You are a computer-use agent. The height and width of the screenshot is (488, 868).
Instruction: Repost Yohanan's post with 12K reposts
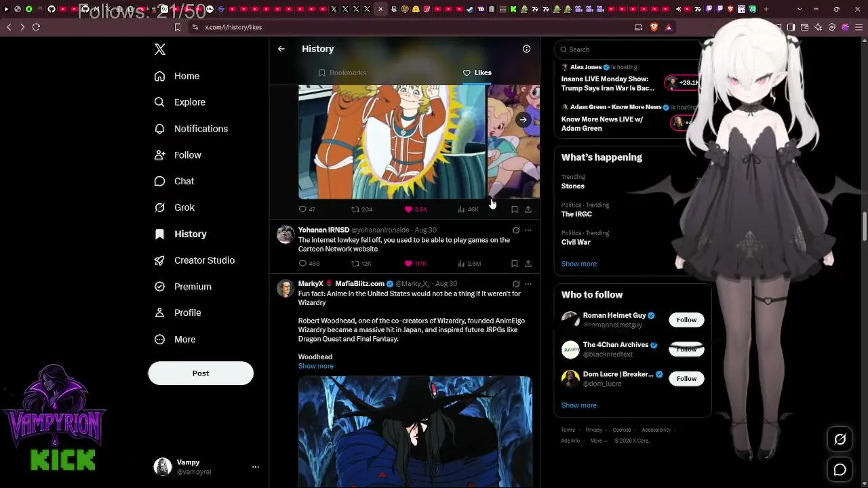click(361, 264)
